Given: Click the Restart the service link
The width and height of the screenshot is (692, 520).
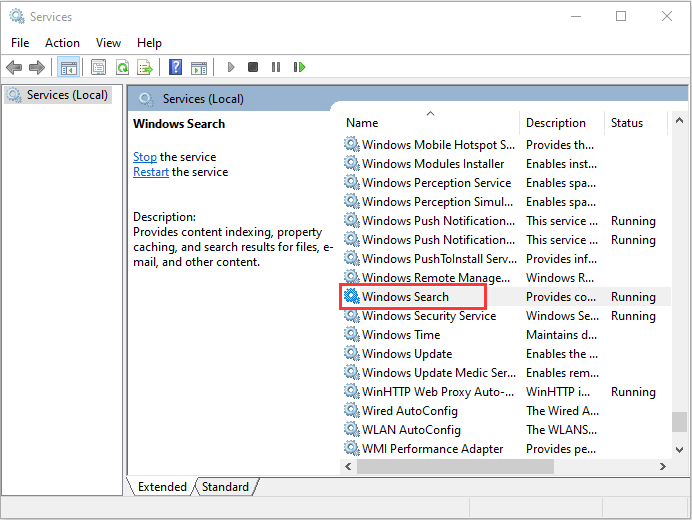Looking at the screenshot, I should pos(151,172).
